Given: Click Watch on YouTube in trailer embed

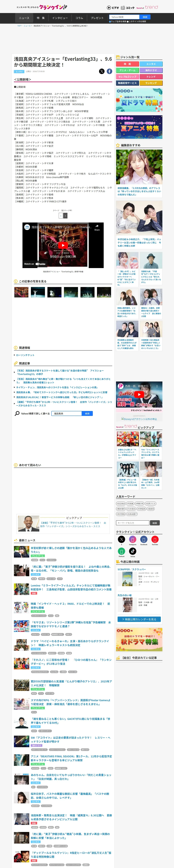Looking at the screenshot, I should click(x=35, y=264).
